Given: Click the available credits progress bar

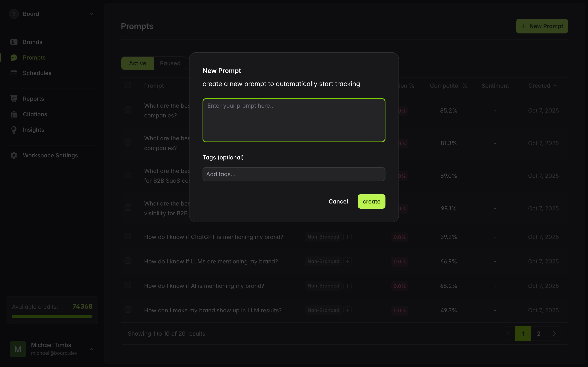Looking at the screenshot, I should [x=51, y=316].
